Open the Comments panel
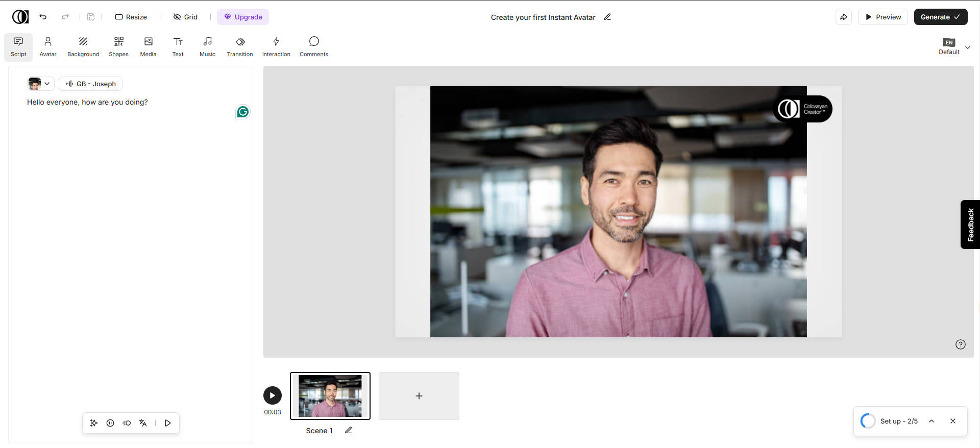980x448 pixels. [314, 46]
